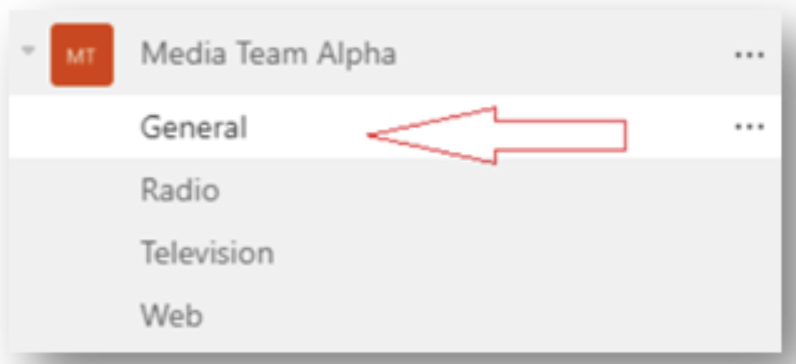Click the MT initials tile
This screenshot has height=364, width=796.
coord(82,55)
